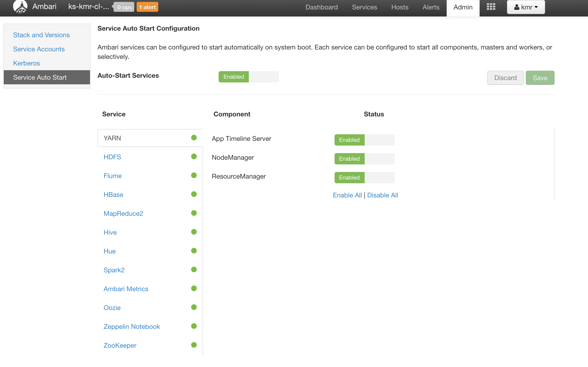Toggle App Timeline Server auto-start
The height and width of the screenshot is (367, 588).
pos(364,140)
